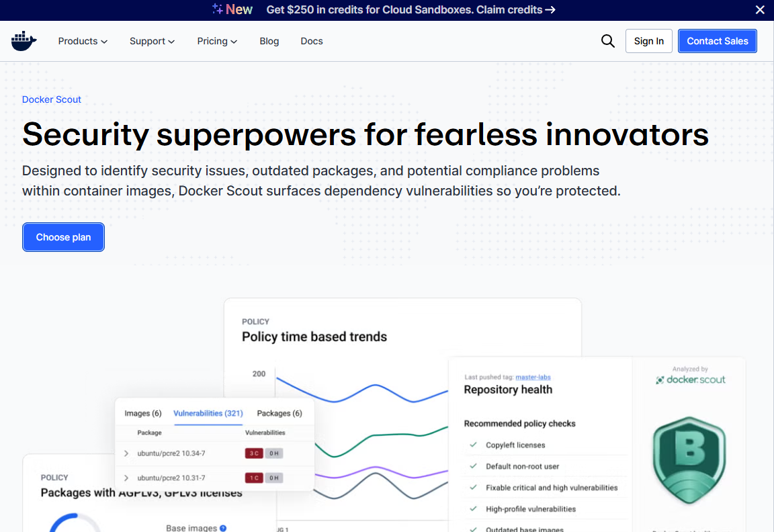
Task: Click the Policy time based trends heading
Action: pyautogui.click(x=314, y=337)
